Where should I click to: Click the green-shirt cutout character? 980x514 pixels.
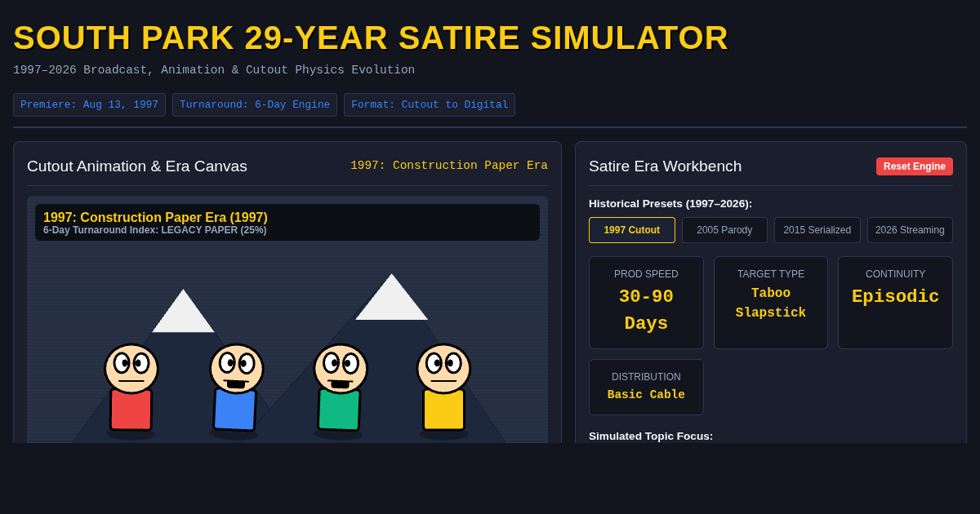[x=340, y=388]
